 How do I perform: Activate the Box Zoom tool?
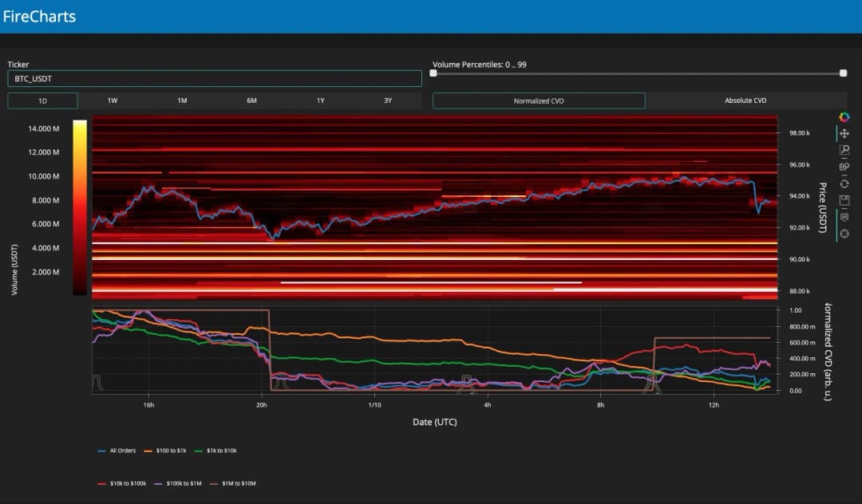(x=844, y=150)
